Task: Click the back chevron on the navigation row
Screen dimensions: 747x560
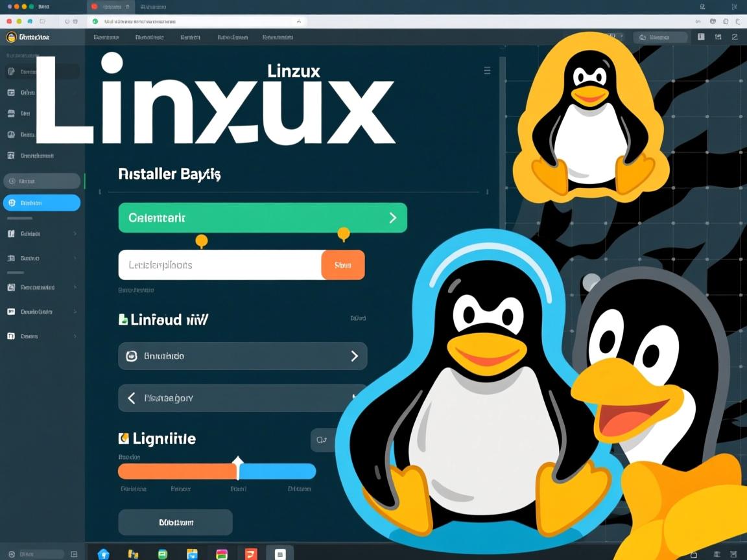Action: (130, 398)
